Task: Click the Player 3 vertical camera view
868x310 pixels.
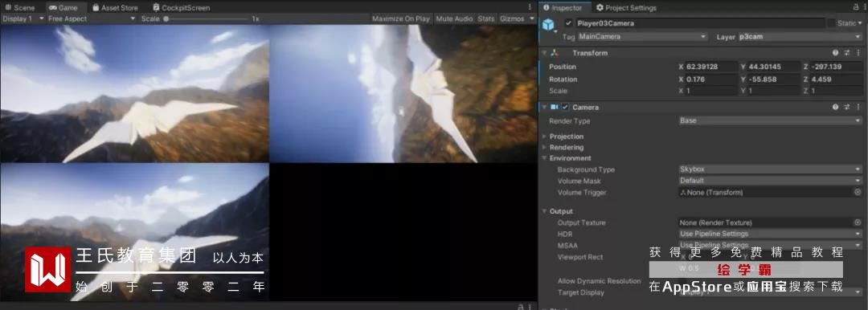Action: 403,93
